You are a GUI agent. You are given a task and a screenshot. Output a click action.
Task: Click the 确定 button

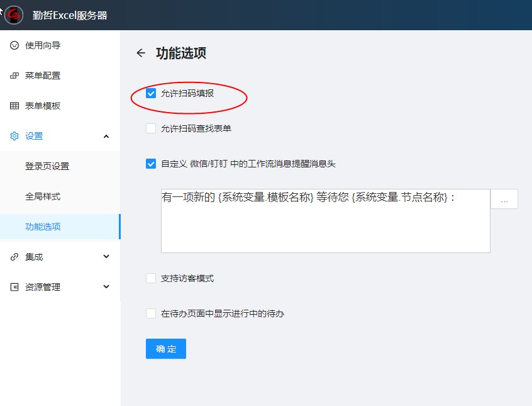[166, 349]
